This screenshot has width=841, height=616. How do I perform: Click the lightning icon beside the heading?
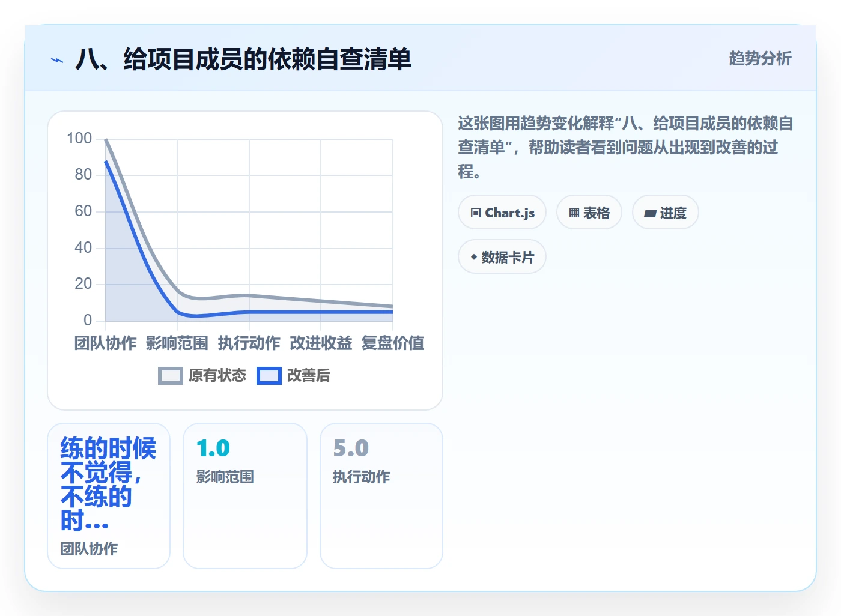(57, 60)
